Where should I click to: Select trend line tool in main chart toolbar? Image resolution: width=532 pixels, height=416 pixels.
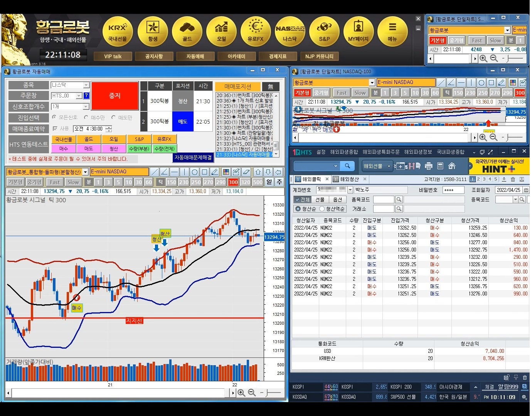click(x=154, y=172)
